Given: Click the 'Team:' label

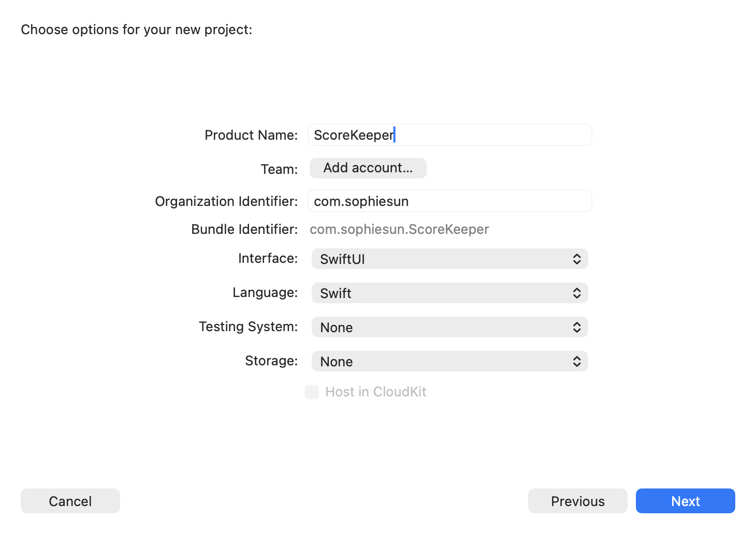Looking at the screenshot, I should click(x=279, y=169).
